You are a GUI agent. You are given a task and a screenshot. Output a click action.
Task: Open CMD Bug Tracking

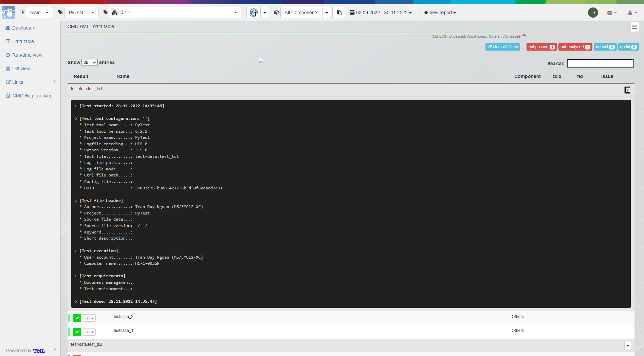click(x=32, y=95)
